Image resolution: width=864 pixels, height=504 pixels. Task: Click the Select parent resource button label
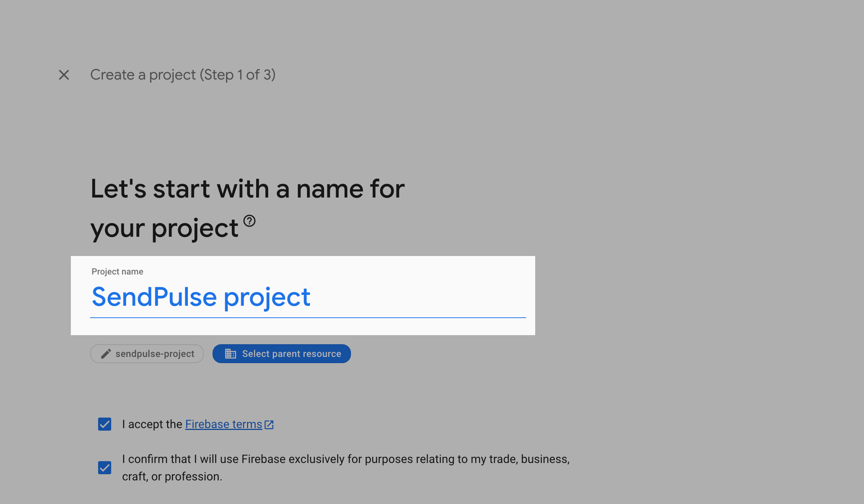(x=291, y=354)
